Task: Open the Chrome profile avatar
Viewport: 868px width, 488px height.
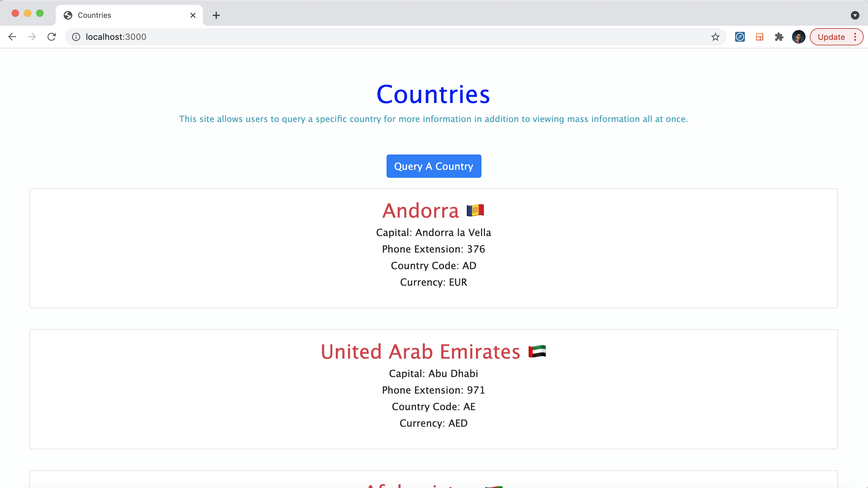Action: coord(798,37)
